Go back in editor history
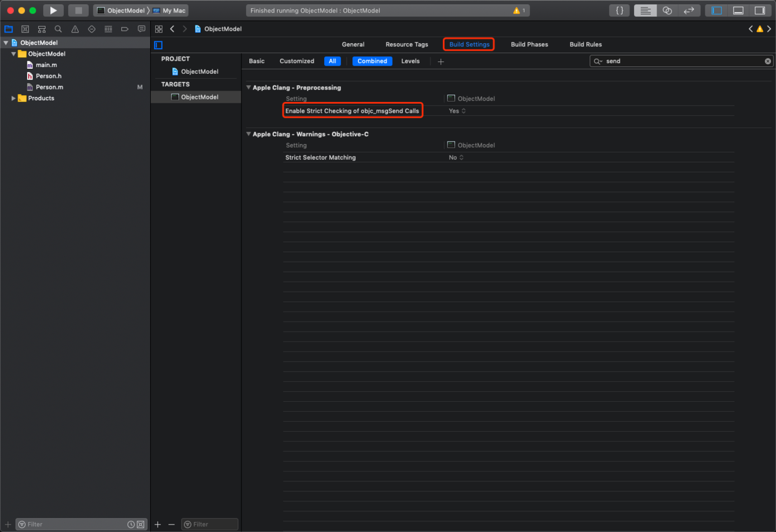 click(x=172, y=29)
